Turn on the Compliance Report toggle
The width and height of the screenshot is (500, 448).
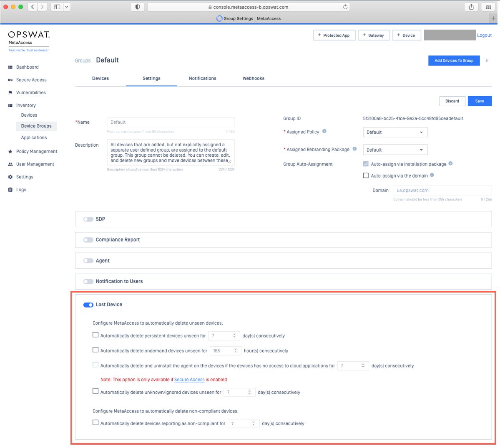(x=88, y=240)
